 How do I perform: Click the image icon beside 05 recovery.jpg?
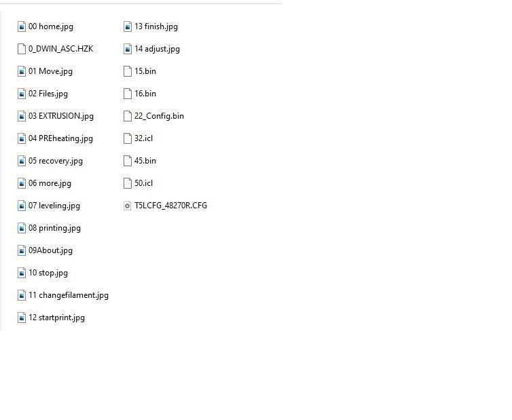(22, 161)
